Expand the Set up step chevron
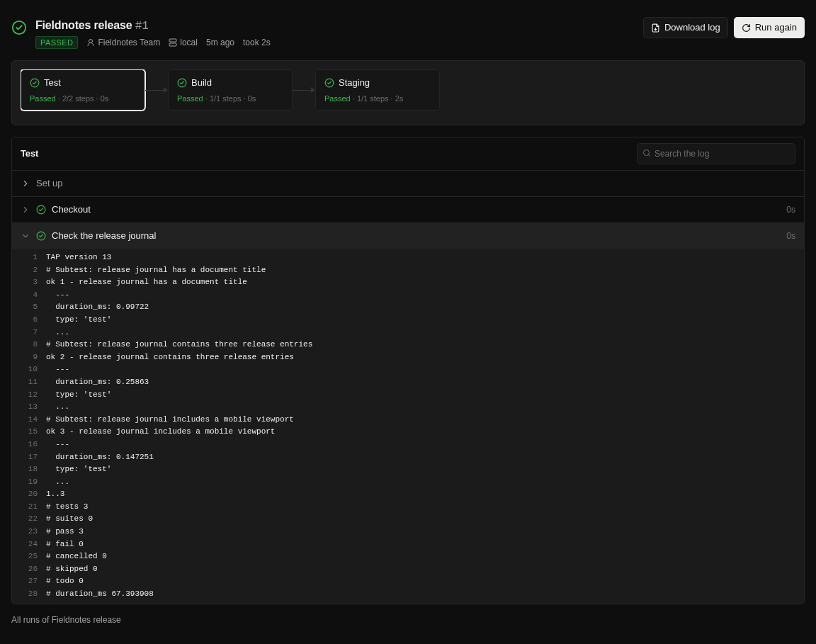Image resolution: width=816 pixels, height=644 pixels. pyautogui.click(x=25, y=183)
